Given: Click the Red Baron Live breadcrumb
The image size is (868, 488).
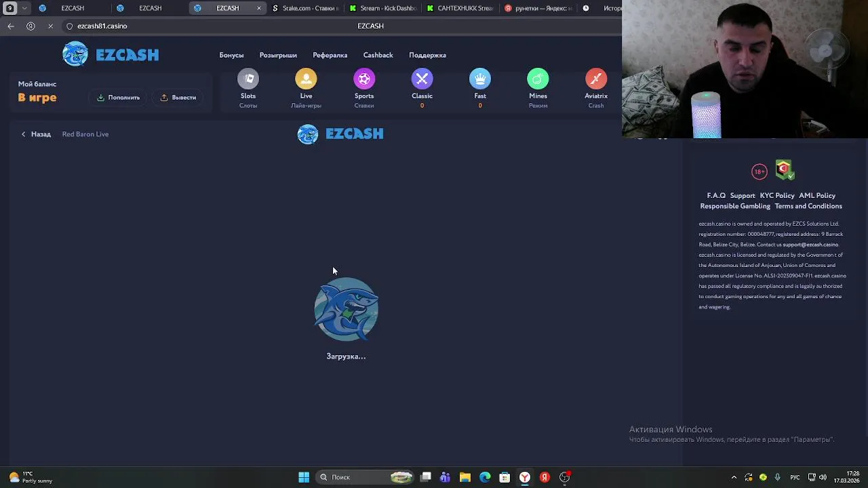Looking at the screenshot, I should click(x=85, y=134).
